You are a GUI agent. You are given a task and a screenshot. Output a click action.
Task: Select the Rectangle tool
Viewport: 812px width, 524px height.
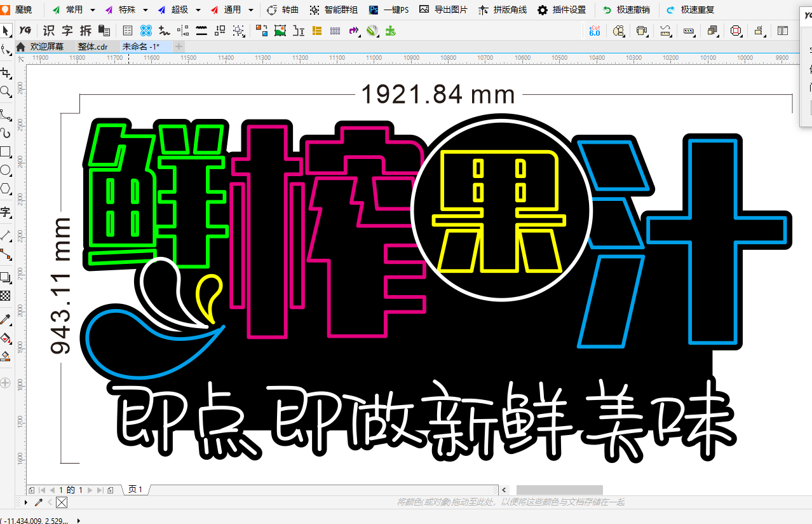pyautogui.click(x=6, y=151)
